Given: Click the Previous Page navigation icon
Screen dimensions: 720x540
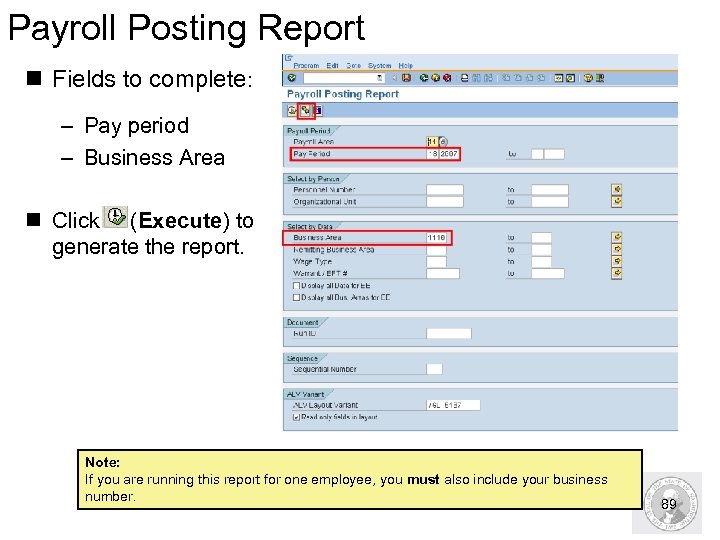Looking at the screenshot, I should tap(518, 78).
